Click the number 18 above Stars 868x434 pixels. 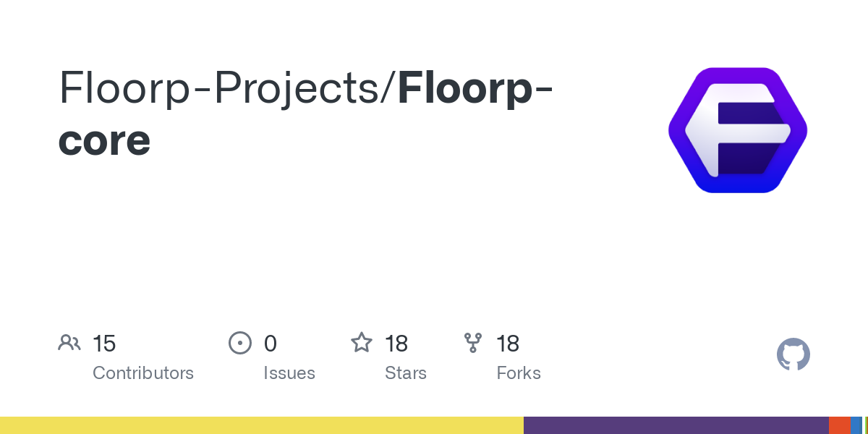(396, 344)
